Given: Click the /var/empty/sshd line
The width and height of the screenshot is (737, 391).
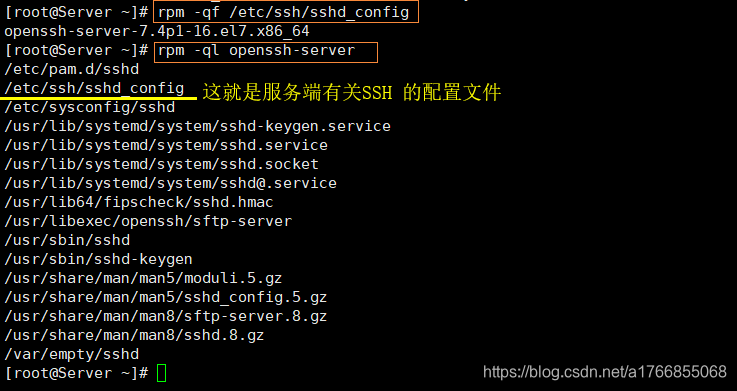Looking at the screenshot, I should pyautogui.click(x=72, y=354).
